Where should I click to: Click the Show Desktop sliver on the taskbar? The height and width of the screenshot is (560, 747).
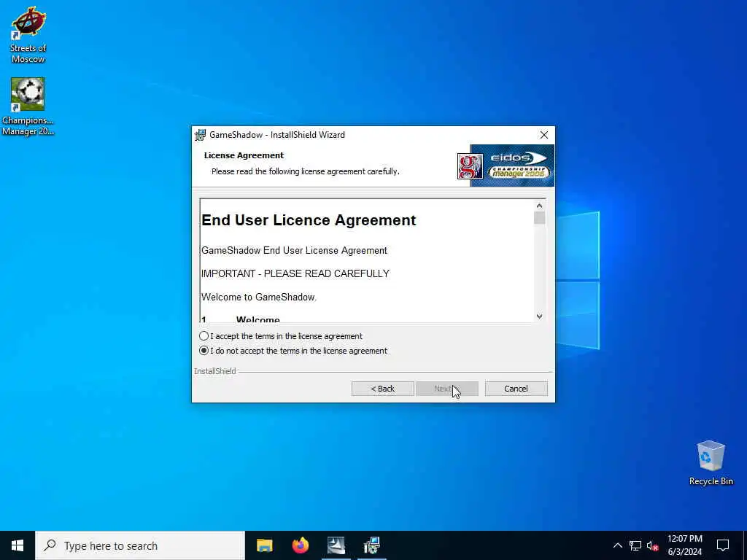click(x=745, y=545)
